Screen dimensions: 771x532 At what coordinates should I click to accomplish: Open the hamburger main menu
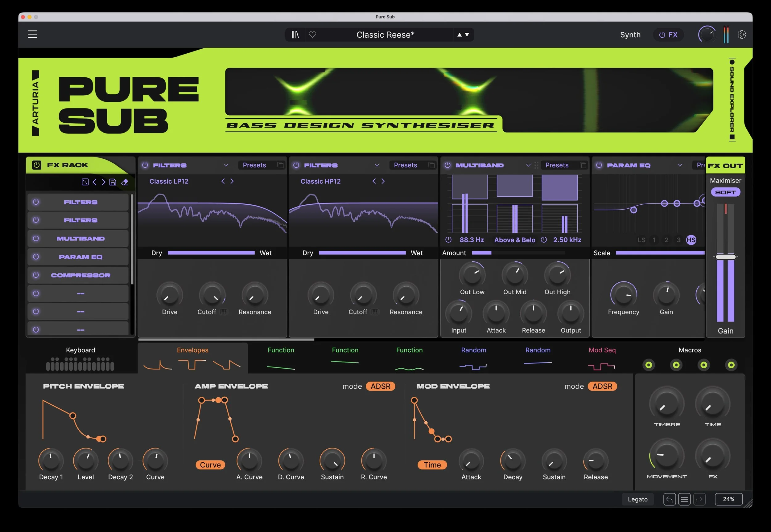pos(32,34)
